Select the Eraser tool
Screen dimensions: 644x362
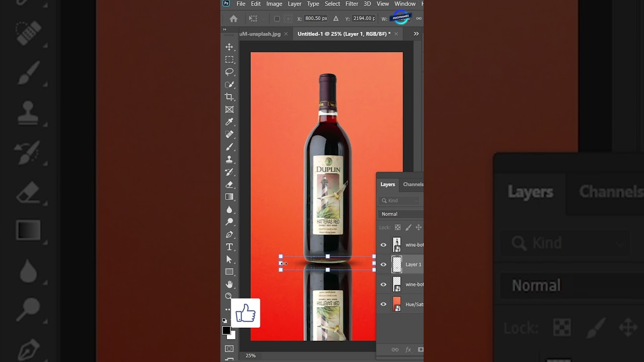tap(229, 185)
